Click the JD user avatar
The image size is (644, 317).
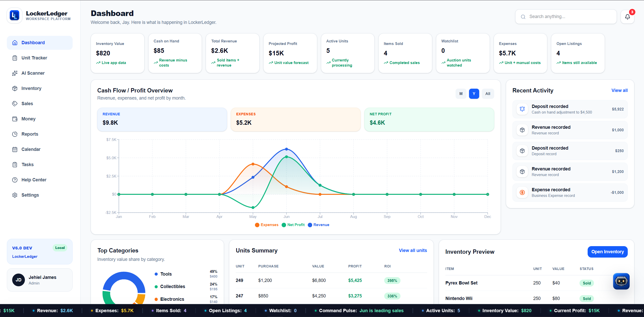point(19,280)
